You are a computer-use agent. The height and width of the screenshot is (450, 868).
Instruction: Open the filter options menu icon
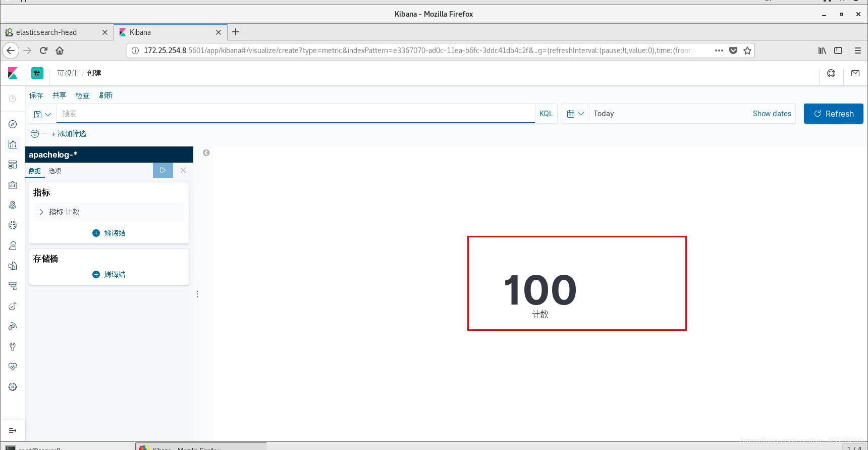click(x=35, y=134)
